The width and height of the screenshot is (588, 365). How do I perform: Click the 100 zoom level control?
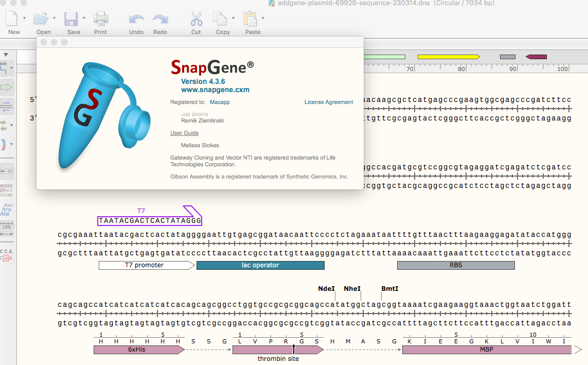[7, 227]
